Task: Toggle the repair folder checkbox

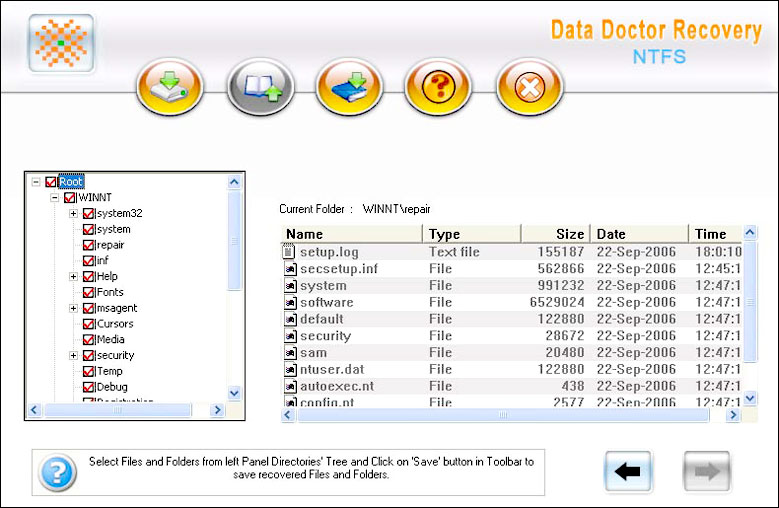Action: coord(88,245)
